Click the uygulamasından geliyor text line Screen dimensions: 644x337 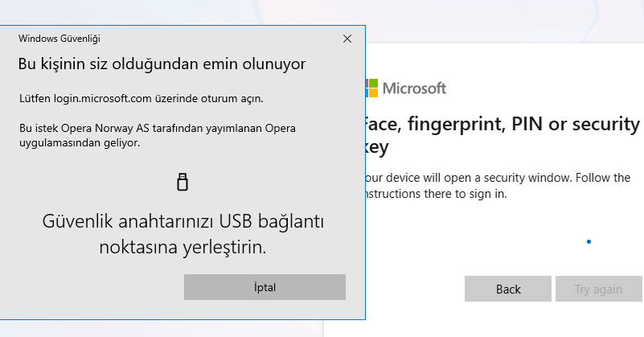(x=80, y=143)
